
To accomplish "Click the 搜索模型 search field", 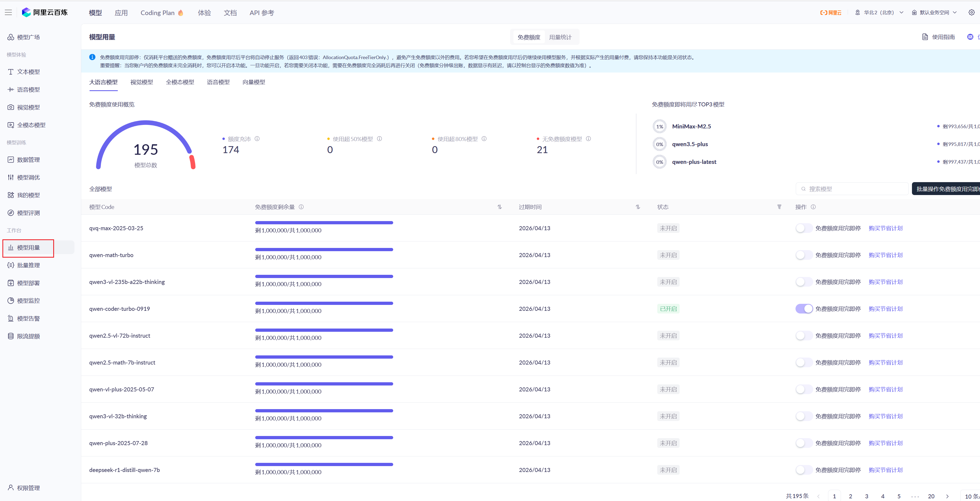I will click(852, 189).
